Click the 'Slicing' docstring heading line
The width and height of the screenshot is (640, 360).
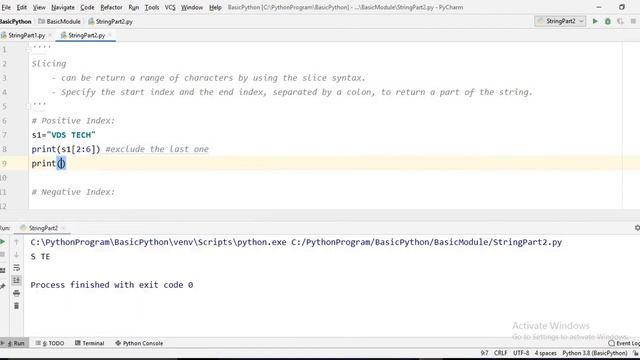49,64
